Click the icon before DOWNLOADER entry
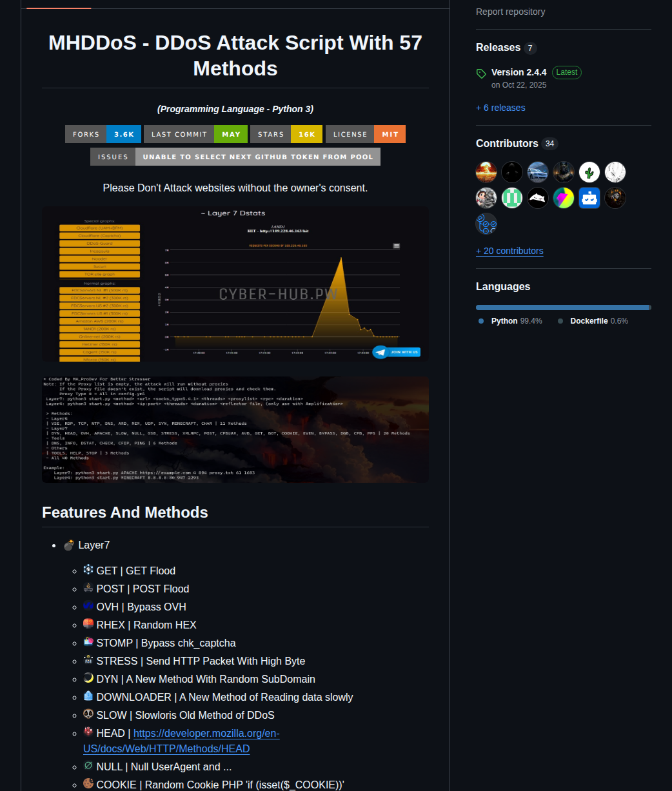This screenshot has width=672, height=791. [88, 696]
